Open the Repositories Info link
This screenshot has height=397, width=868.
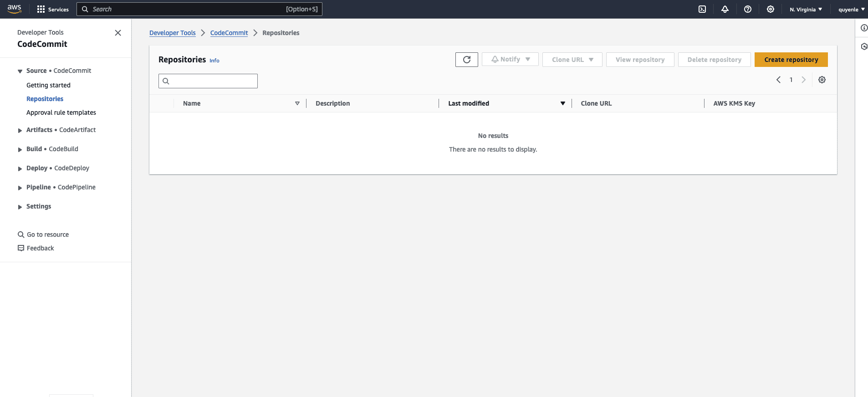click(x=214, y=61)
